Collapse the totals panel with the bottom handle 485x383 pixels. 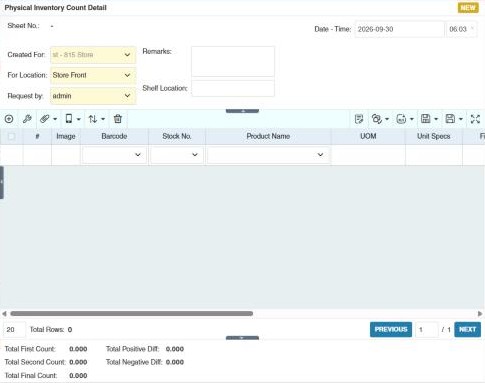(x=242, y=338)
